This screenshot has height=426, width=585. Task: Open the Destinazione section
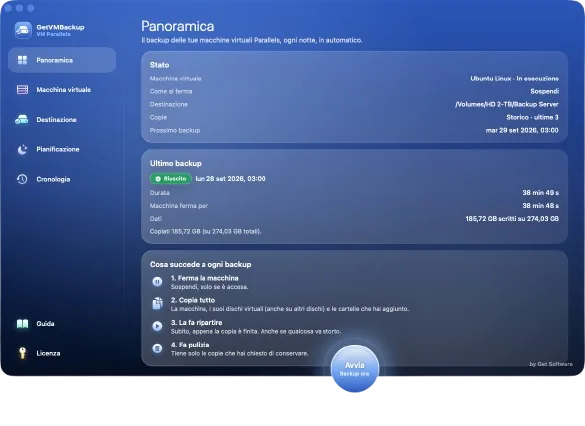tap(62, 119)
